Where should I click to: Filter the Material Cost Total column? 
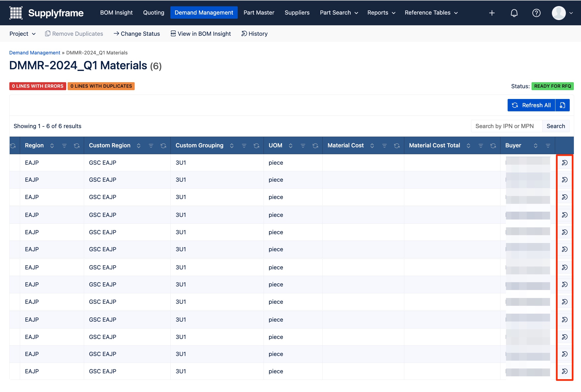tap(481, 146)
